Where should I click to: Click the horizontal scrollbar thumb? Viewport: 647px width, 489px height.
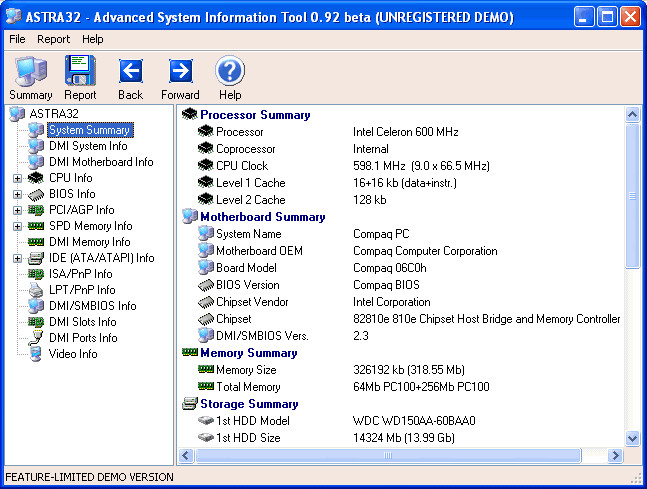point(388,456)
